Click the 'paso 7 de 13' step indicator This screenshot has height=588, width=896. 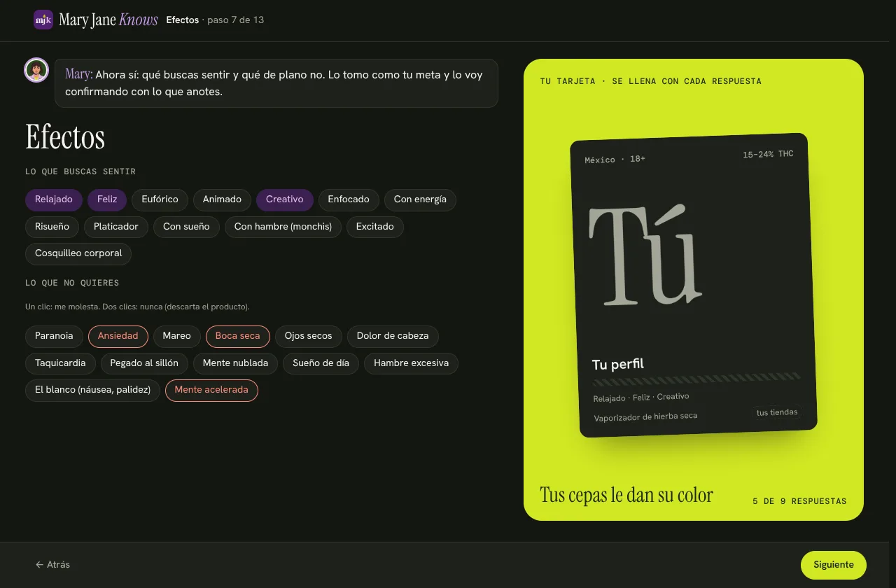[x=236, y=20]
